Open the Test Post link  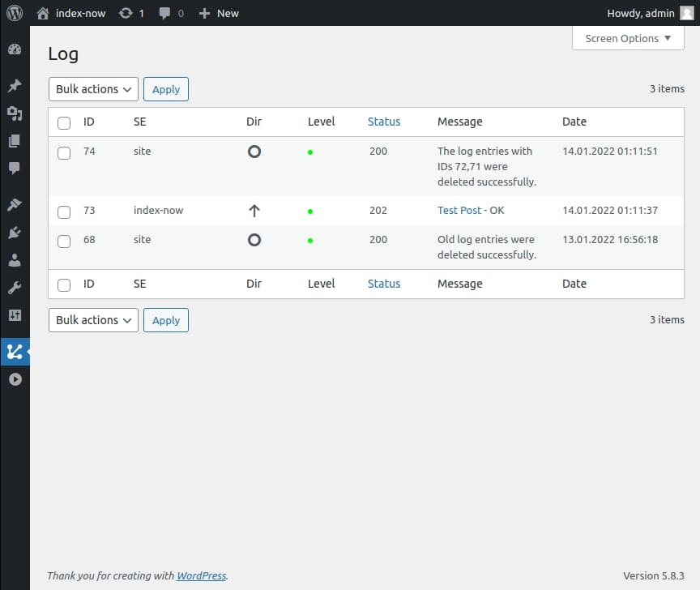[x=459, y=211]
